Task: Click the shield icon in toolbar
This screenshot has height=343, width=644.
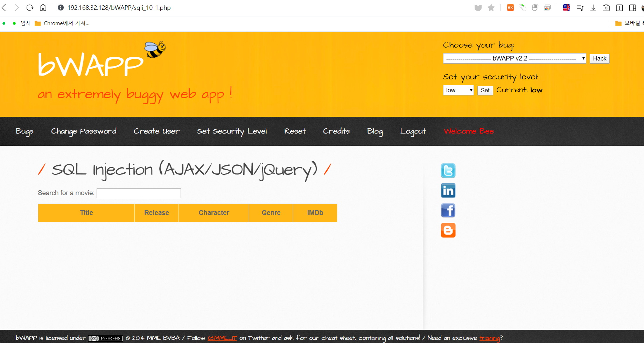Action: coord(478,8)
